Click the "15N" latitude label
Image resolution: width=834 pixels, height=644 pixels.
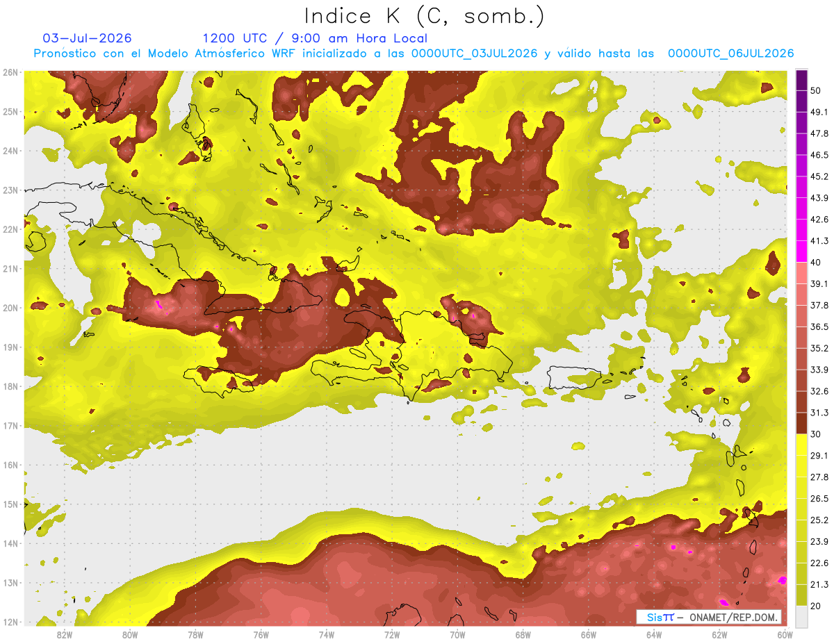(10, 504)
